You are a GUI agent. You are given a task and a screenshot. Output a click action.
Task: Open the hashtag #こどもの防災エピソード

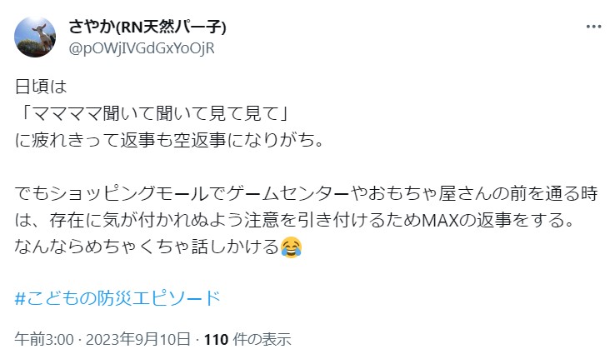[117, 298]
